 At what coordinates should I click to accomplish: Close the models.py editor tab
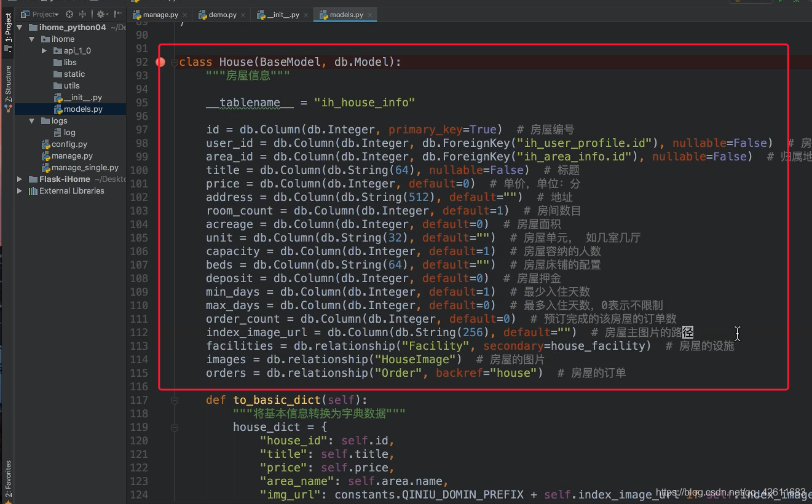click(369, 15)
